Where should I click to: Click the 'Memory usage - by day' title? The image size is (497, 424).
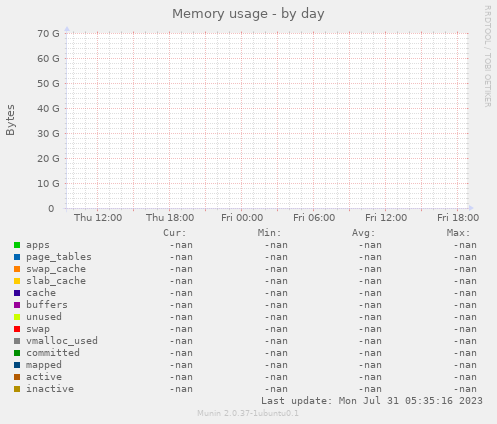(248, 14)
